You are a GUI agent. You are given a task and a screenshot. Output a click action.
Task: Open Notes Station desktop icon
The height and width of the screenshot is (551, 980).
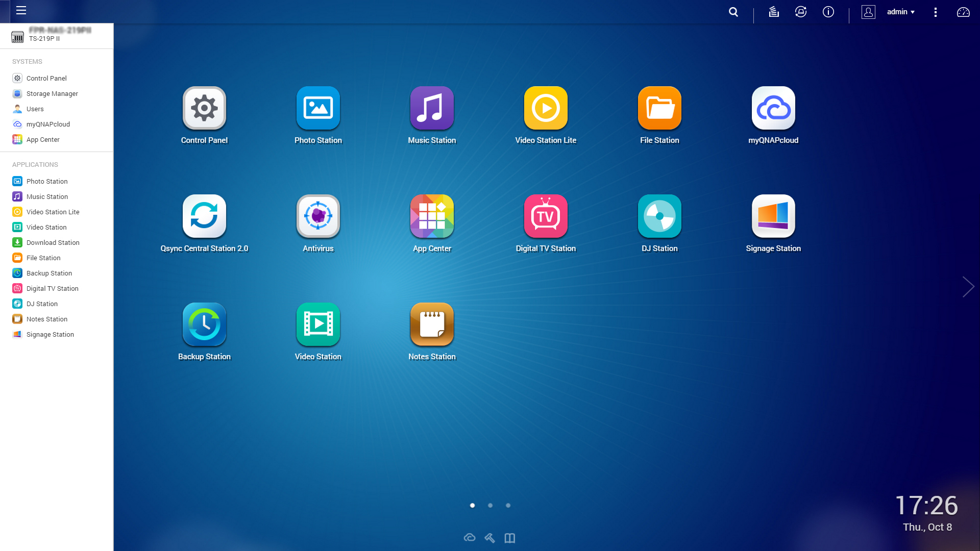(432, 324)
